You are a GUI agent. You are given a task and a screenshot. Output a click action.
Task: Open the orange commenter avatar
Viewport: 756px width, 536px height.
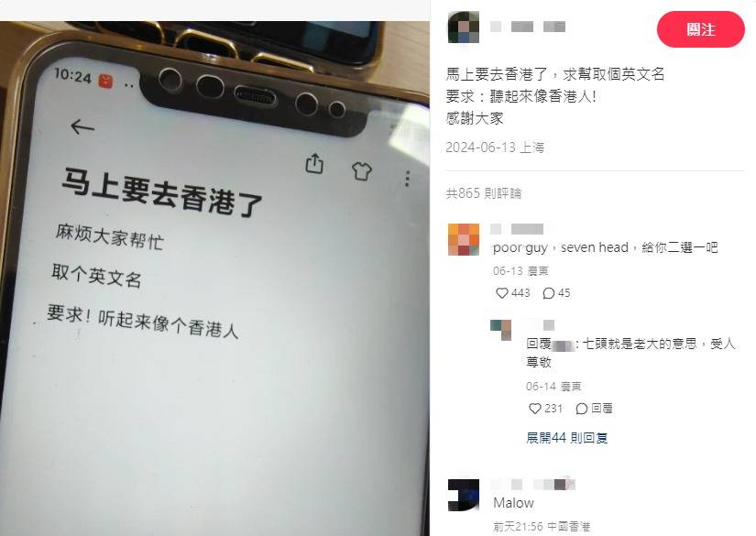464,239
